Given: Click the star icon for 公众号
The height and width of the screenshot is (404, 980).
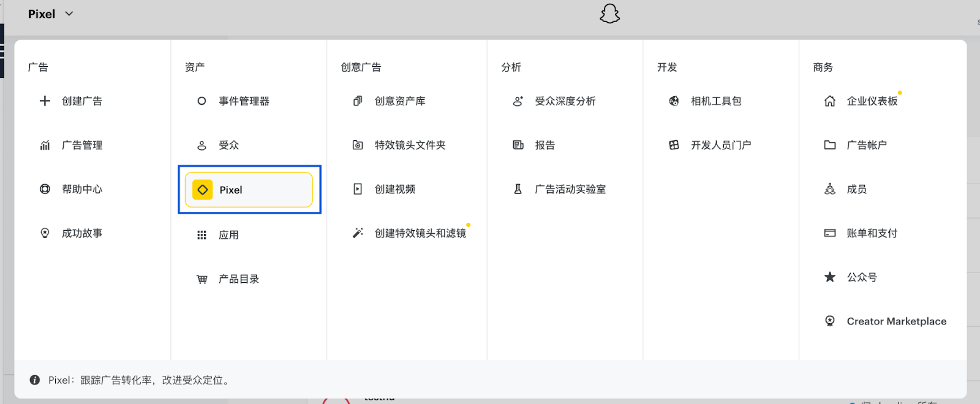Looking at the screenshot, I should pyautogui.click(x=830, y=277).
